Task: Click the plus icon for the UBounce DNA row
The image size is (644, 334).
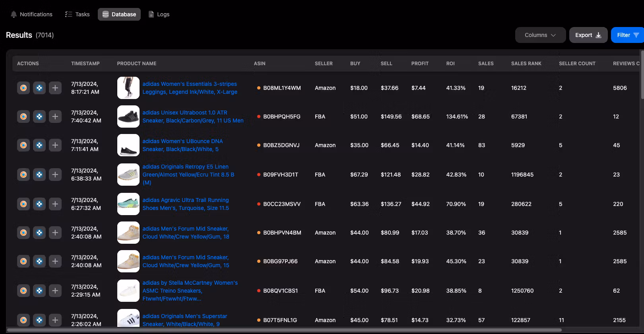Action: [55, 145]
